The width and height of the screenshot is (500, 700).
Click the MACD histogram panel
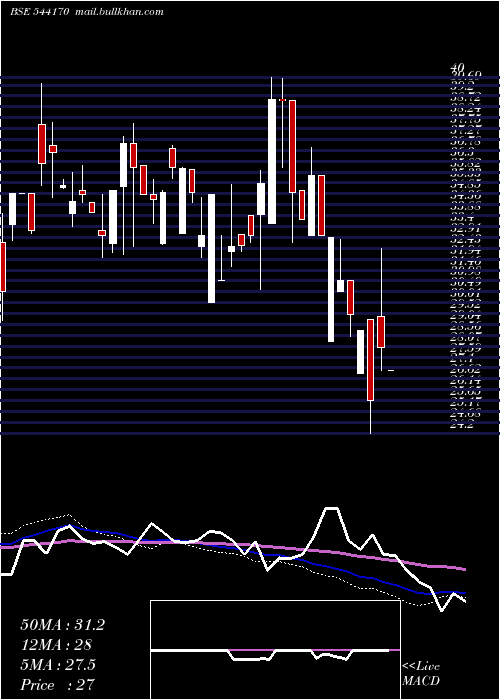[x=275, y=650]
